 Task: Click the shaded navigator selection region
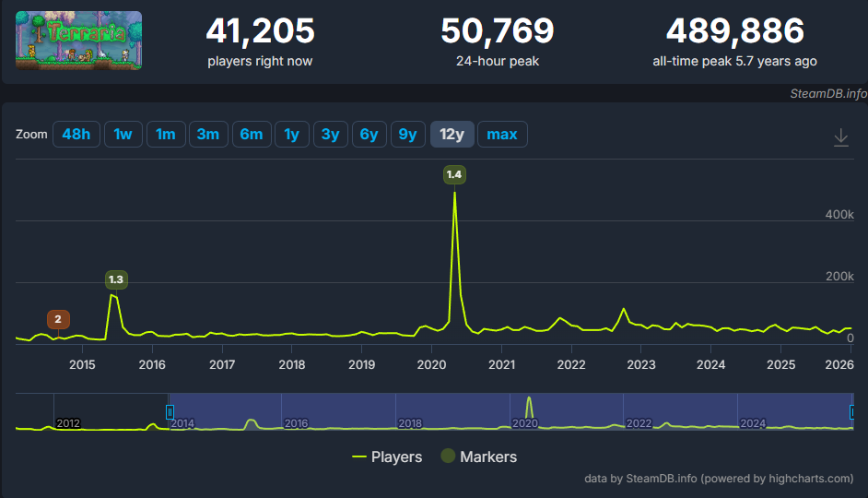(511, 411)
